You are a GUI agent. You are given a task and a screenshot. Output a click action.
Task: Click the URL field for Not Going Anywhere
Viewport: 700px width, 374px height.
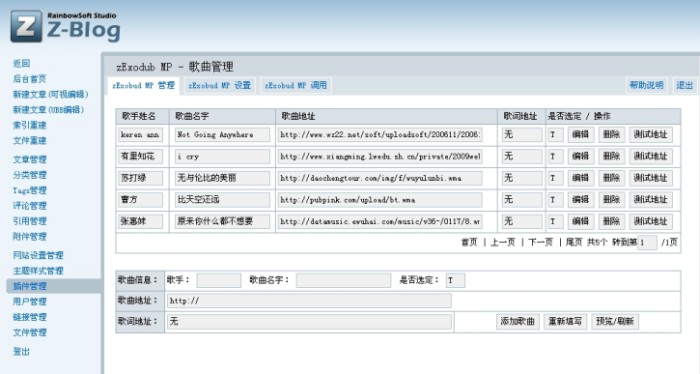tap(380, 135)
